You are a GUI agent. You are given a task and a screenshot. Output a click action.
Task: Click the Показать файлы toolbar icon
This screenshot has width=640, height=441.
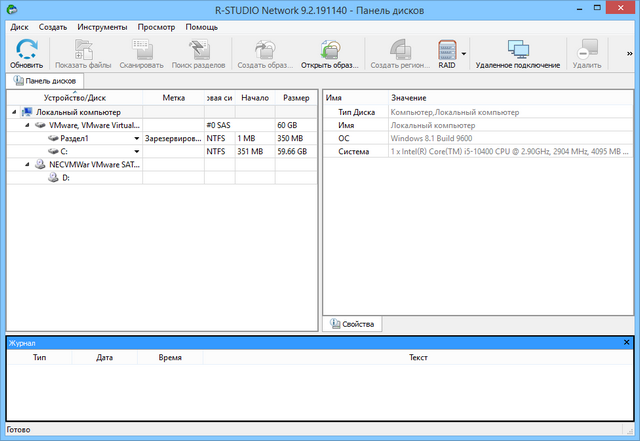[x=83, y=49]
